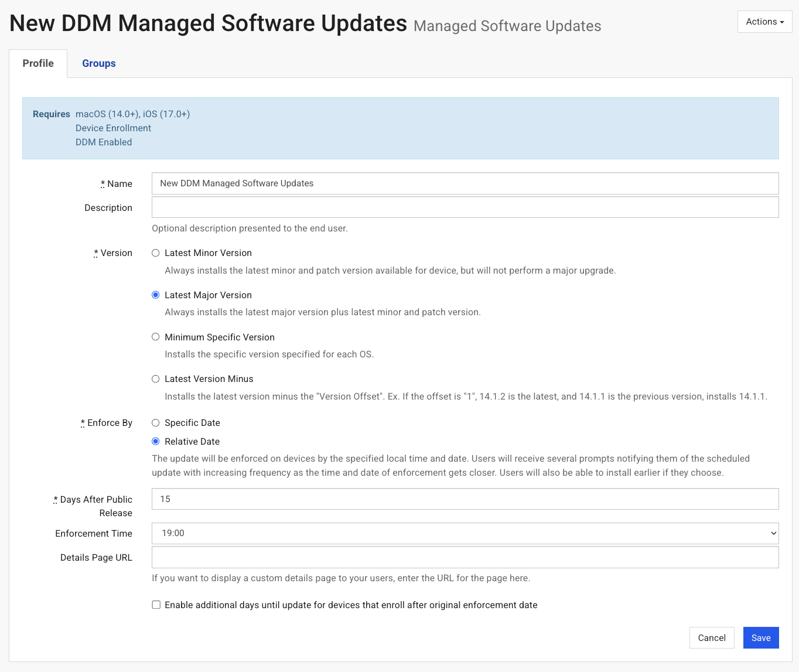Image resolution: width=799 pixels, height=672 pixels.
Task: Click the Details Page URL field
Action: pos(465,557)
